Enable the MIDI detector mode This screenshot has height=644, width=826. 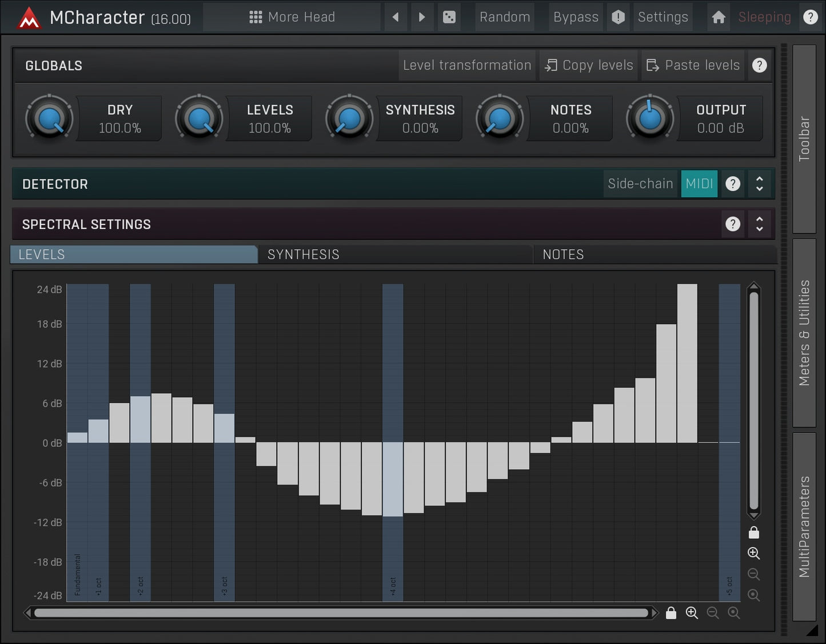[699, 183]
